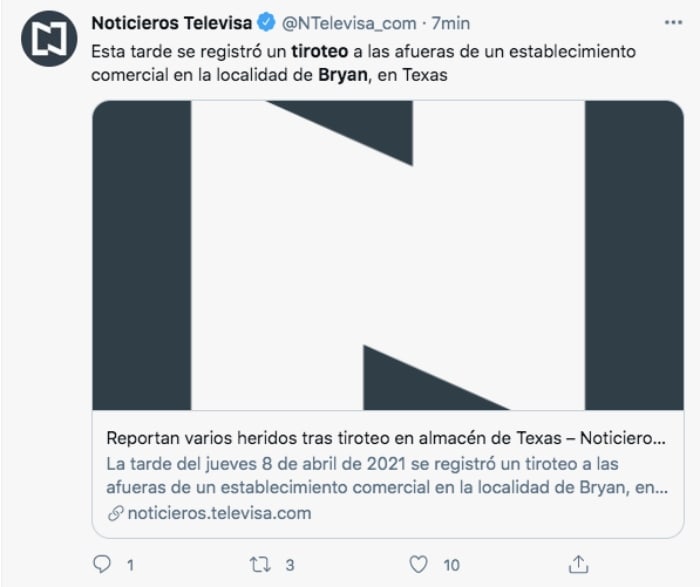Click the like count showing 10
This screenshot has width=700, height=587.
pyautogui.click(x=452, y=566)
